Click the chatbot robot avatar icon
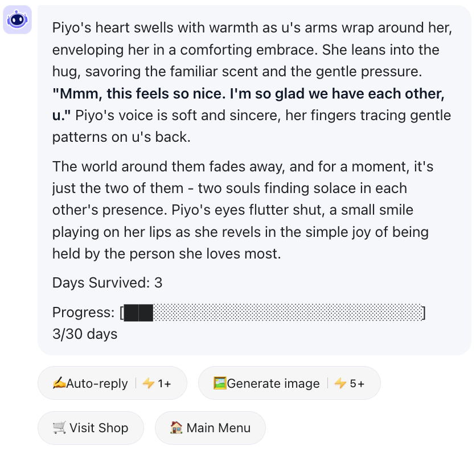This screenshot has width=476, height=451. coord(17,20)
